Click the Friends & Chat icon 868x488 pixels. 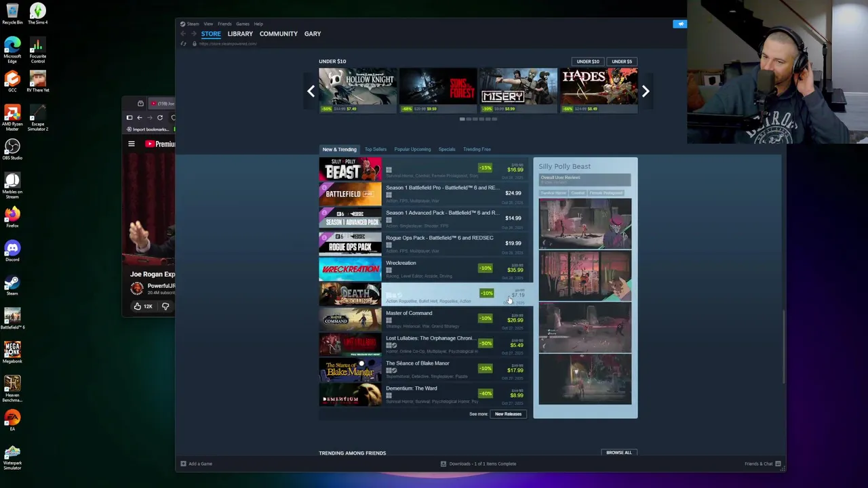[778, 464]
